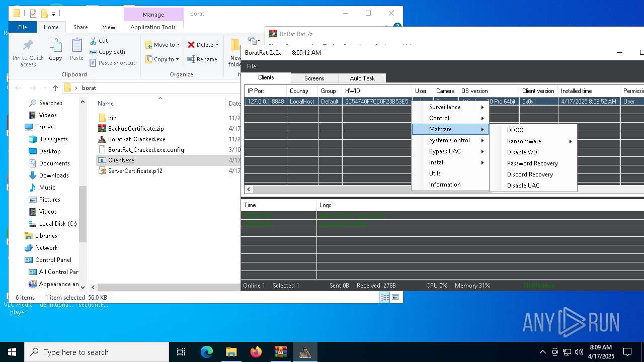Open the Utils menu item

(450, 173)
